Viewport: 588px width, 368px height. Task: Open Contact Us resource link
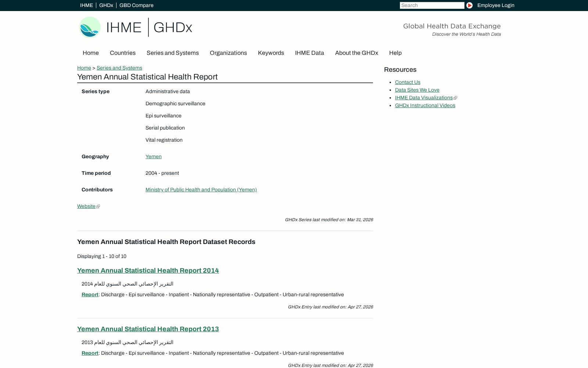point(408,82)
